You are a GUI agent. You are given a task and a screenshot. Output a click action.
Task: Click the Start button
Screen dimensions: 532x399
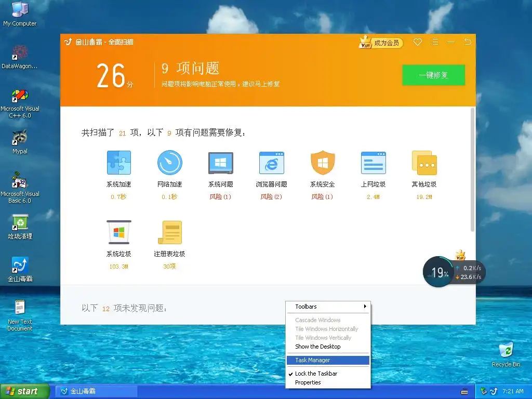[x=25, y=392]
